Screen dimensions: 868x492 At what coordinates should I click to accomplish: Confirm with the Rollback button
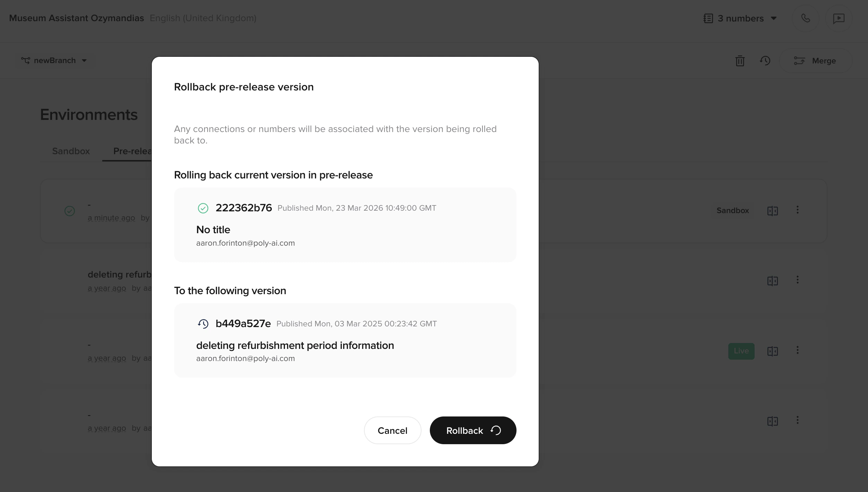click(x=473, y=430)
